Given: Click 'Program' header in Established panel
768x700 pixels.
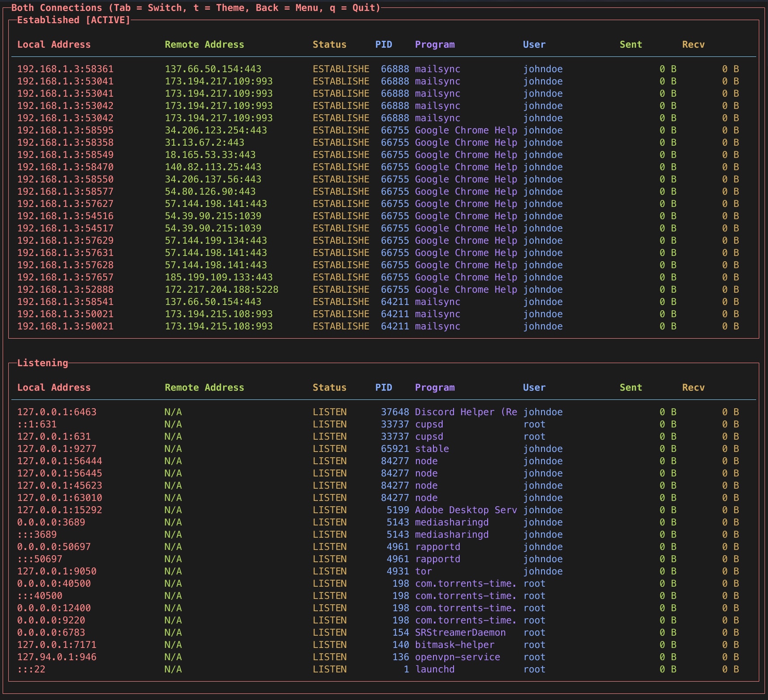Looking at the screenshot, I should click(x=435, y=45).
